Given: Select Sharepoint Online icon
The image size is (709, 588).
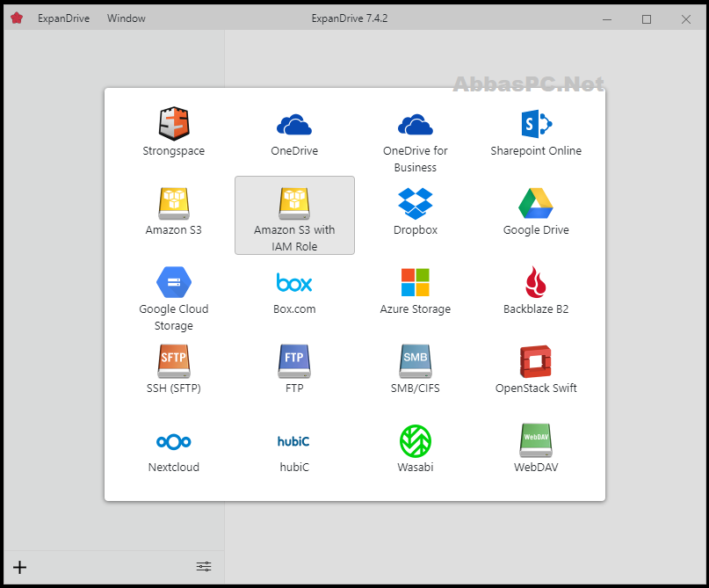Looking at the screenshot, I should [x=536, y=123].
